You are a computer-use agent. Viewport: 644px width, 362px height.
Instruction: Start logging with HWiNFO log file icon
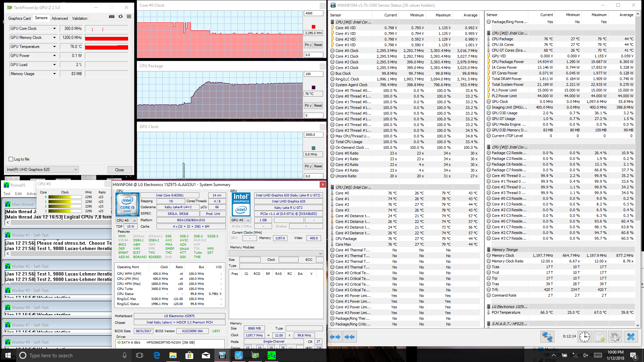pyautogui.click(x=600, y=337)
